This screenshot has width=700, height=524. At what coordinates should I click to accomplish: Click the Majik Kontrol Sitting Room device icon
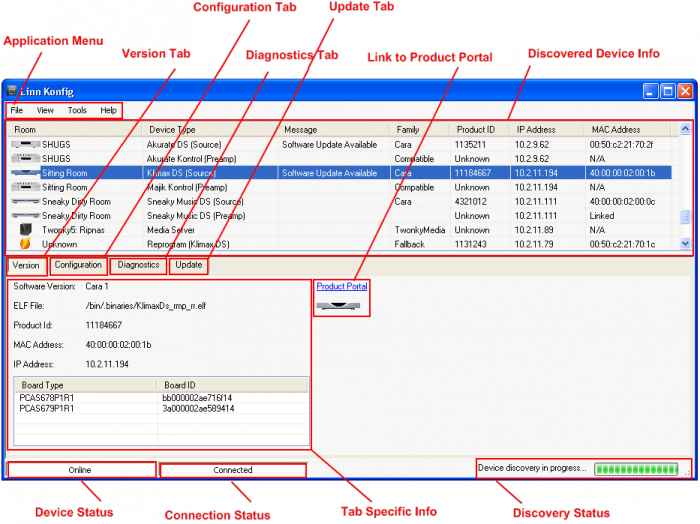click(25, 187)
